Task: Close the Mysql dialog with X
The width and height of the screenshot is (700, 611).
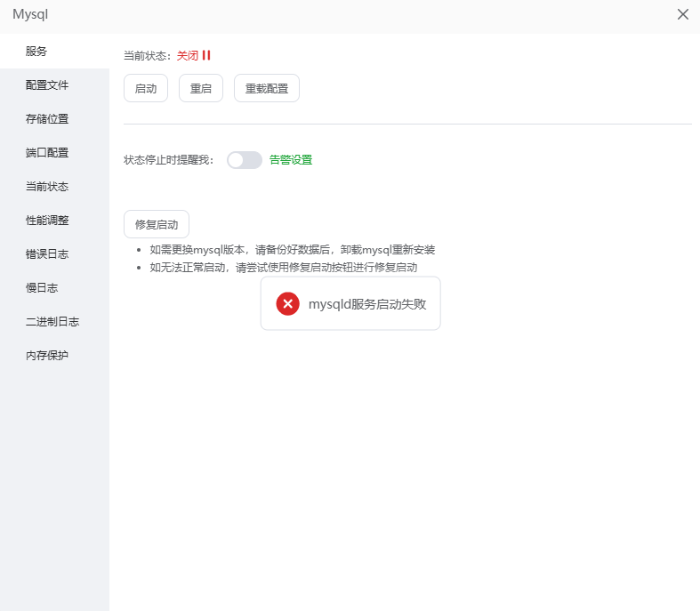Action: [x=682, y=14]
